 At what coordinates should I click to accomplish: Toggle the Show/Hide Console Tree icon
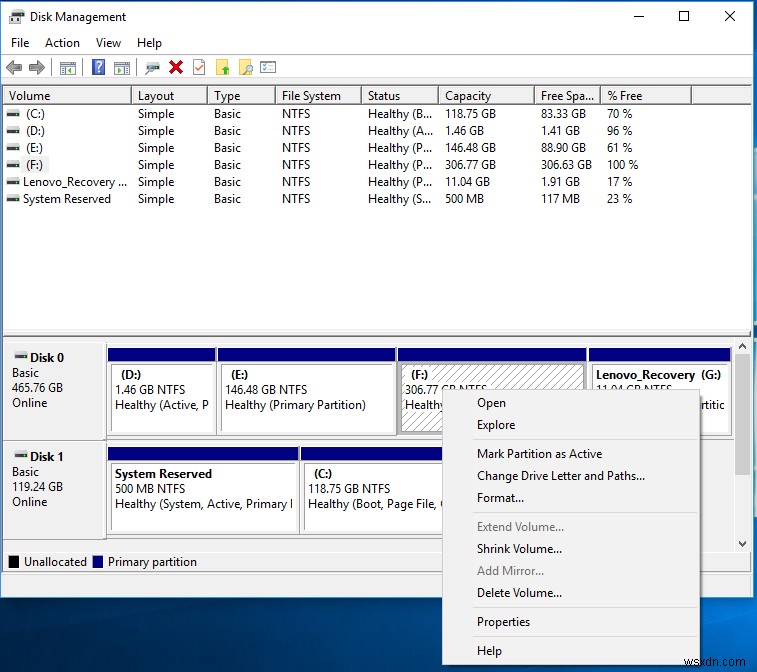(x=68, y=68)
